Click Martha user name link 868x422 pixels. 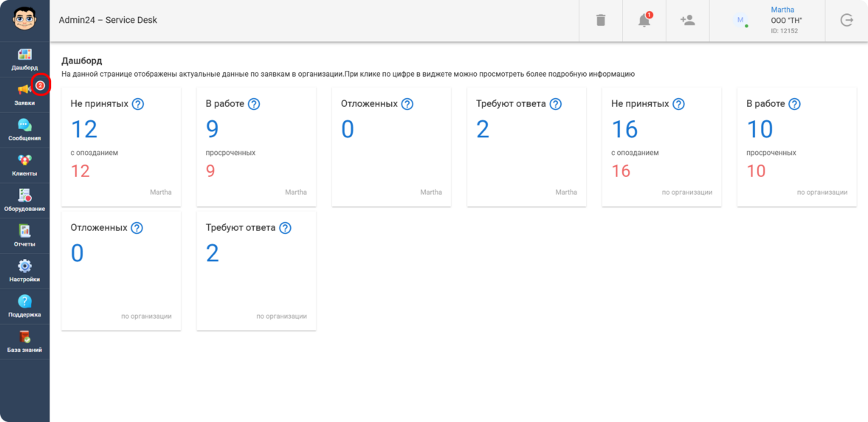tap(782, 10)
